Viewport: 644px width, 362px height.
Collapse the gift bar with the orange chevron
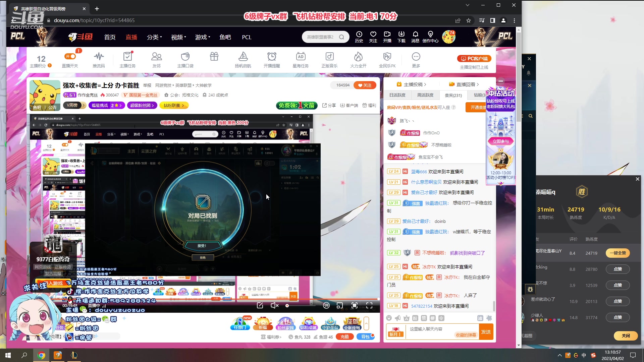(366, 323)
